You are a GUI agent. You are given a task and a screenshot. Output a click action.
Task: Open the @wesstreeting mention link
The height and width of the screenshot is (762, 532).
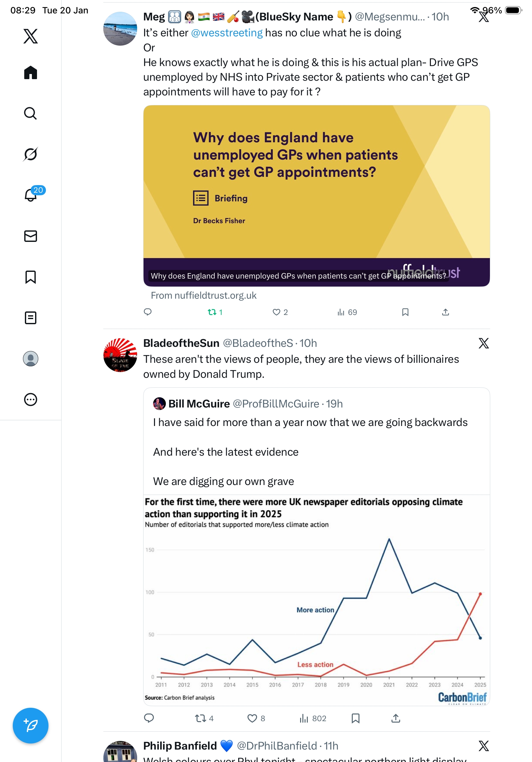coord(227,33)
